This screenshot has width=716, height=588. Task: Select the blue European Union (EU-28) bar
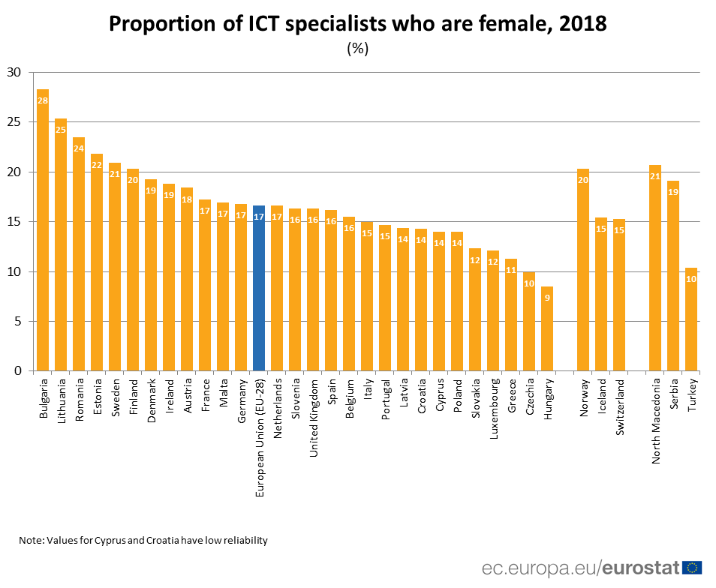259,289
